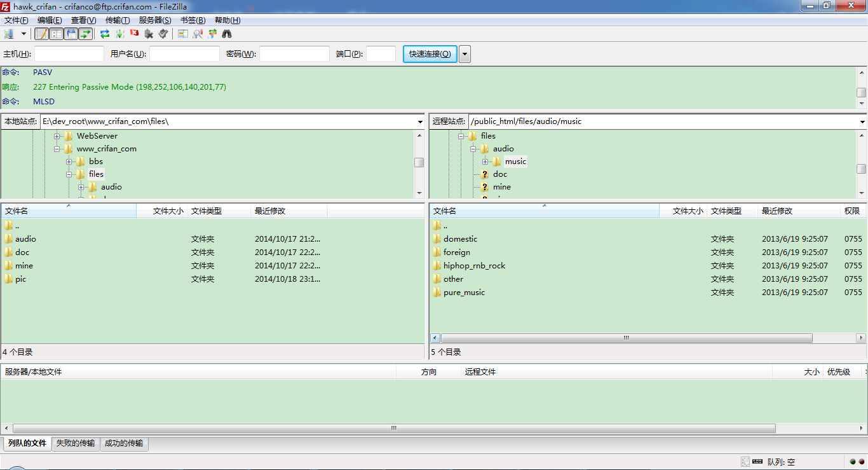The image size is (868, 470).
Task: Open the 文件(F) menu
Action: coord(17,20)
